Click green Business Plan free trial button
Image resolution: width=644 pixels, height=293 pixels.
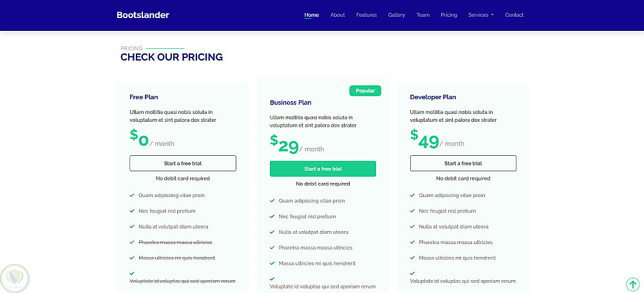coord(323,169)
